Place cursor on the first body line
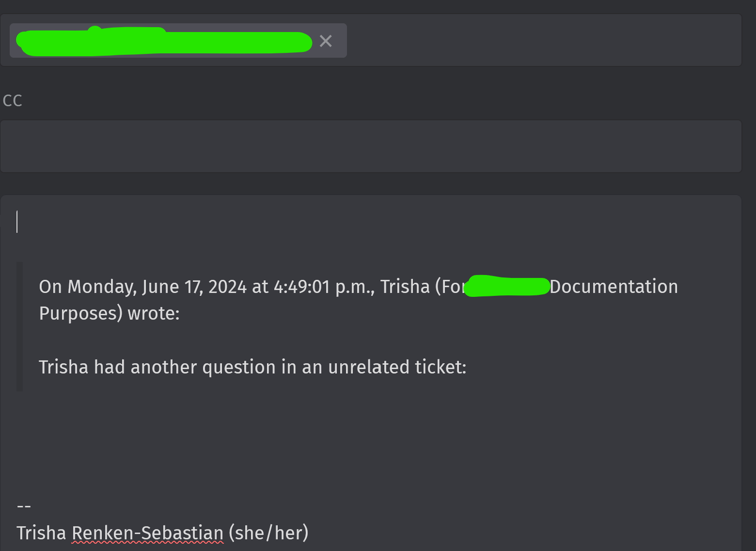Viewport: 756px width, 551px height. coord(194,222)
